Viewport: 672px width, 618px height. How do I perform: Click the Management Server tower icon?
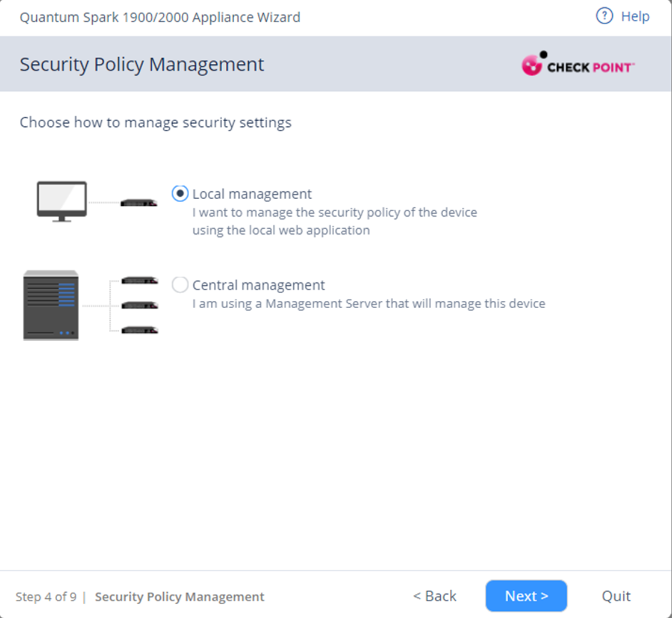[51, 305]
